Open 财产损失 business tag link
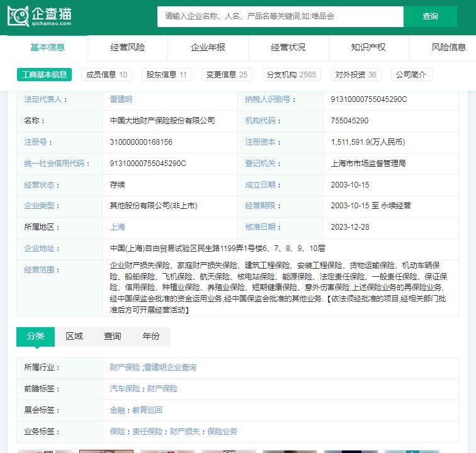Image resolution: width=476 pixels, height=453 pixels. coord(185,432)
